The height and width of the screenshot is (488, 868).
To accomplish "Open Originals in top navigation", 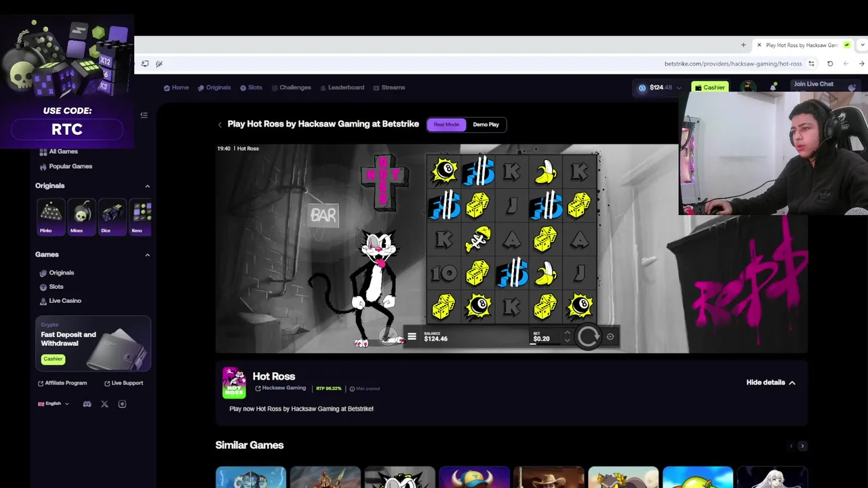I will tap(214, 87).
